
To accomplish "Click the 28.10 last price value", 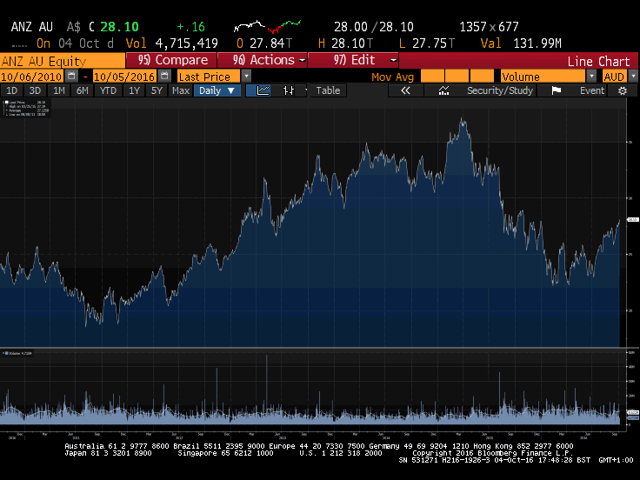I will (120, 27).
